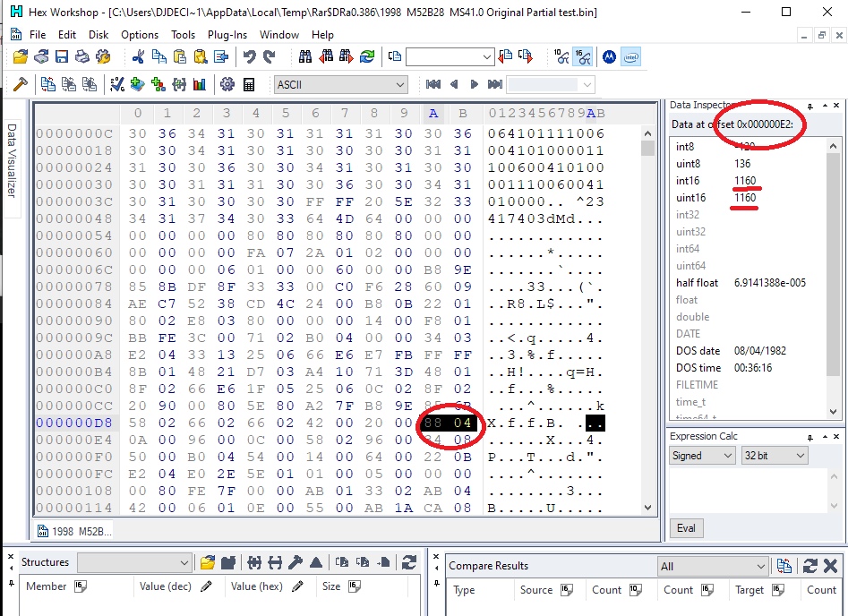Click the Find Next binoculars icon

point(347,56)
